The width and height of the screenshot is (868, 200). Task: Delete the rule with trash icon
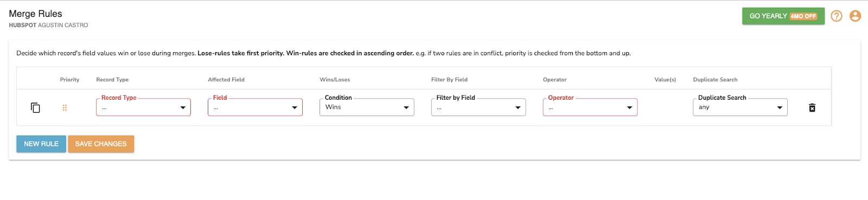click(x=812, y=107)
